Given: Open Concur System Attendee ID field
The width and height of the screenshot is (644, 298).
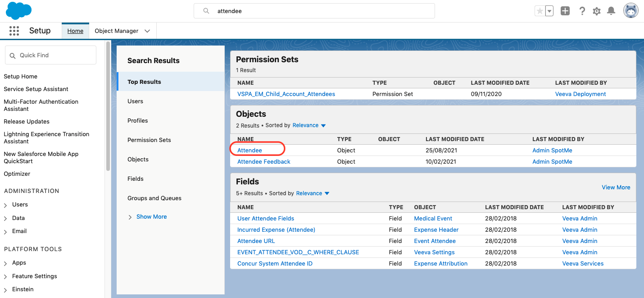Looking at the screenshot, I should (x=275, y=263).
